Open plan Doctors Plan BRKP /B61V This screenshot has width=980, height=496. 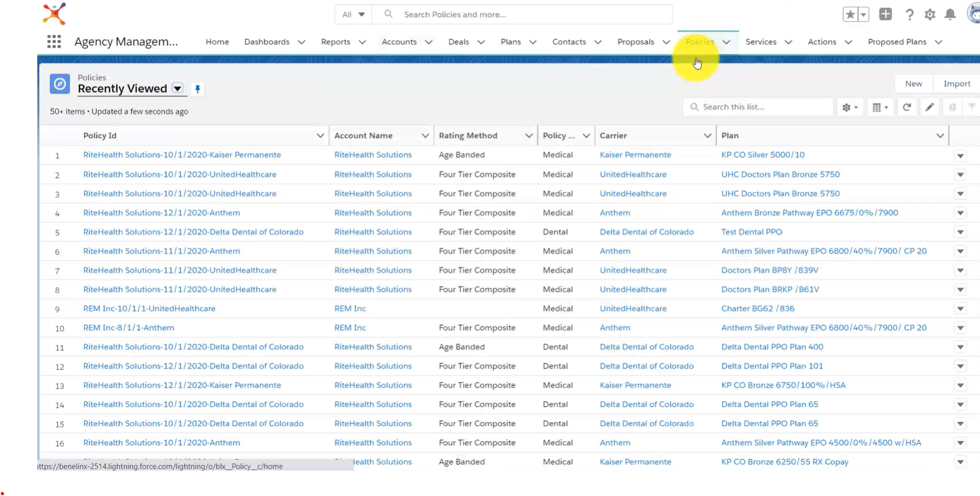(770, 289)
